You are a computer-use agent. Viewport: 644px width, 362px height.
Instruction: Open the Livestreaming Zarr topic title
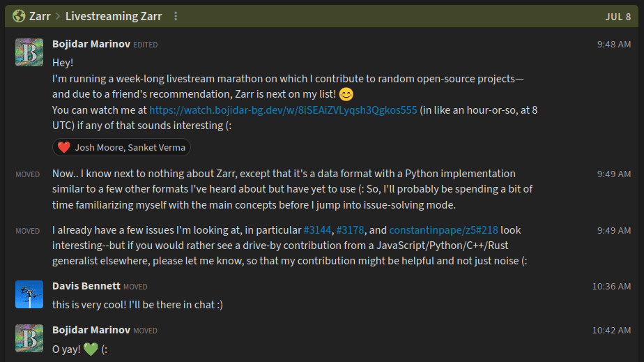click(x=114, y=16)
